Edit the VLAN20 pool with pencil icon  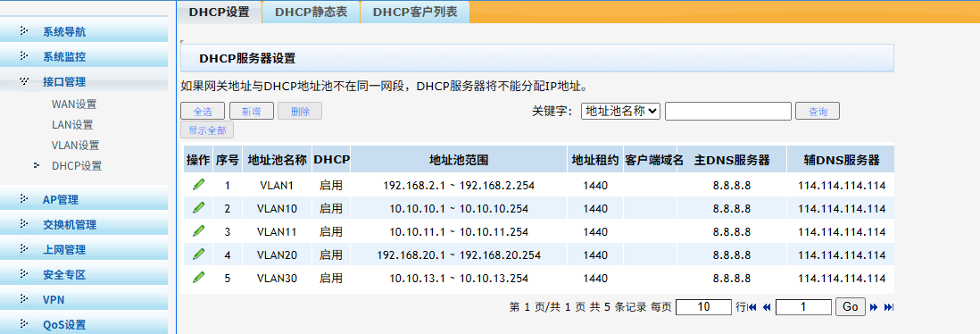point(199,254)
